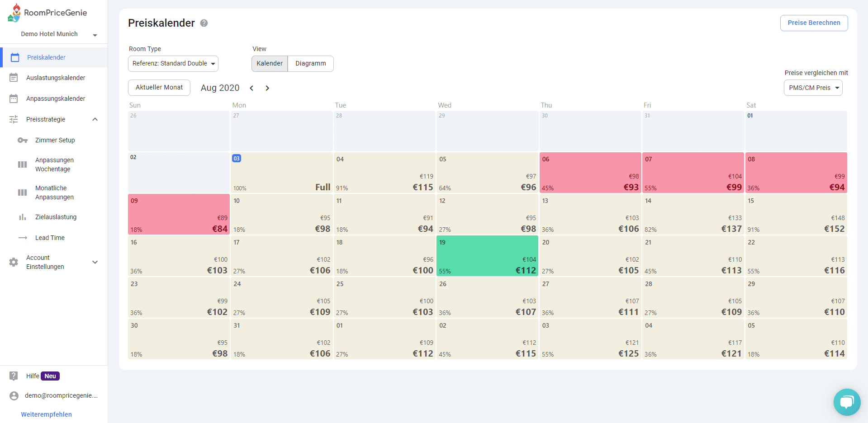Click the Preise Berechnen button
This screenshot has height=423, width=868.
814,23
